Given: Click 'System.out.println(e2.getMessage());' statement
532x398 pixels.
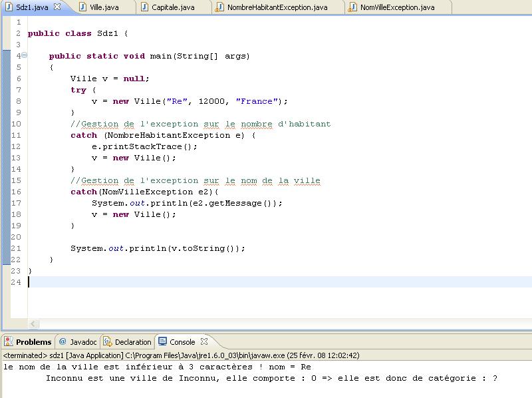Looking at the screenshot, I should coord(187,203).
